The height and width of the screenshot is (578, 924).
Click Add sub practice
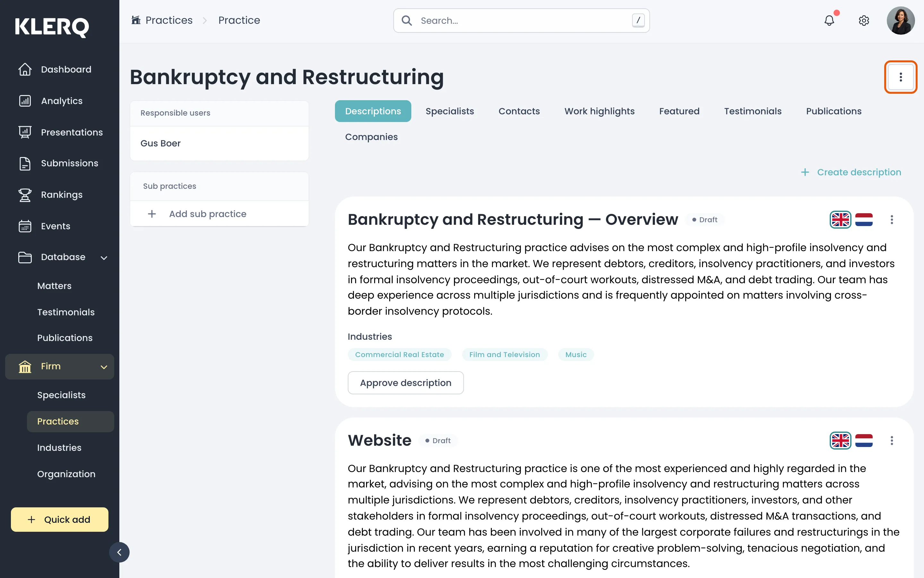point(219,214)
